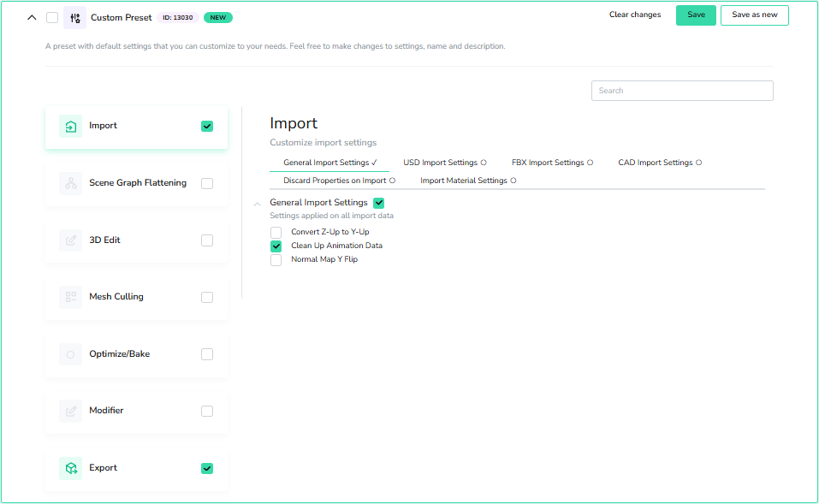
Task: Select the Optimize/Bake icon
Action: 70,353
